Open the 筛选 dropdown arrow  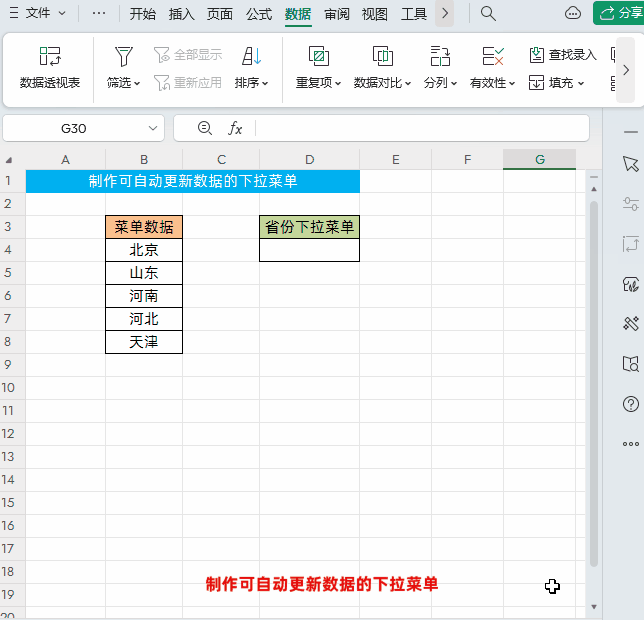(137, 84)
